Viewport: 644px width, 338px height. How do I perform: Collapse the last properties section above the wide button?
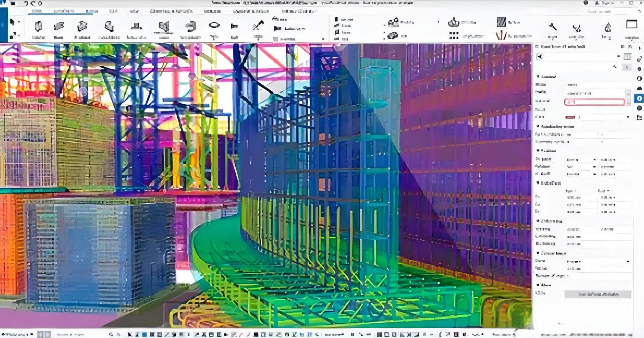[x=538, y=285]
